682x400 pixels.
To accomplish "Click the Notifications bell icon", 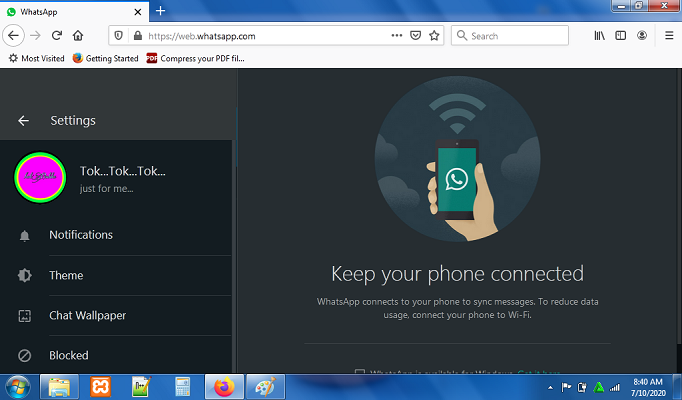I will 24,236.
